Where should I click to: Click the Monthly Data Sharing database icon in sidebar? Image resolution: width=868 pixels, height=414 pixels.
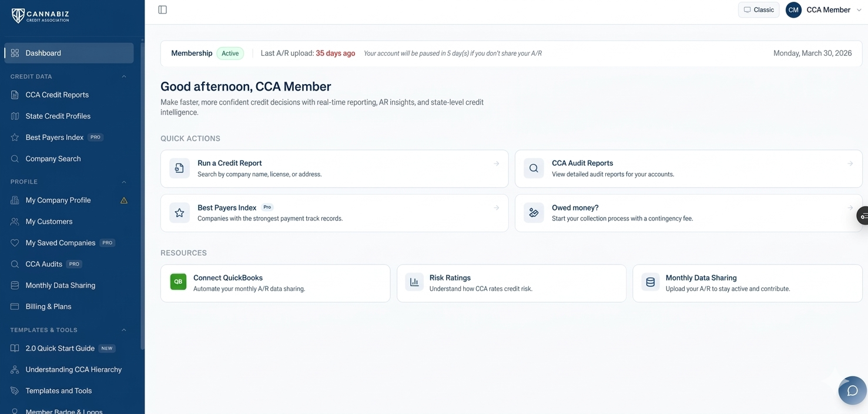[x=15, y=285]
